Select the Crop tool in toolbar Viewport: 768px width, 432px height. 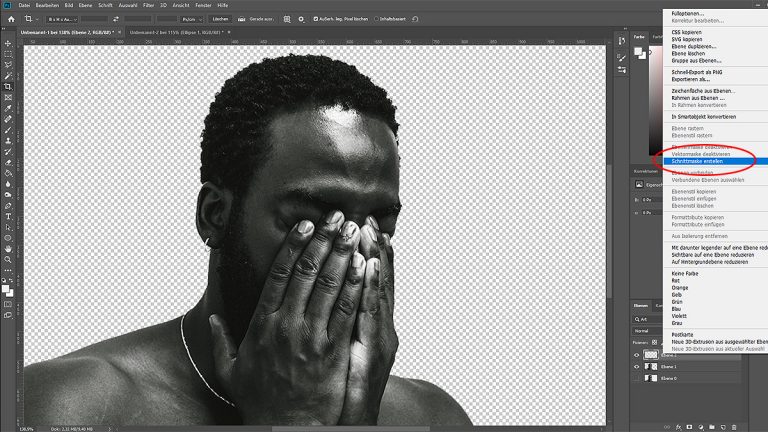pyautogui.click(x=8, y=87)
